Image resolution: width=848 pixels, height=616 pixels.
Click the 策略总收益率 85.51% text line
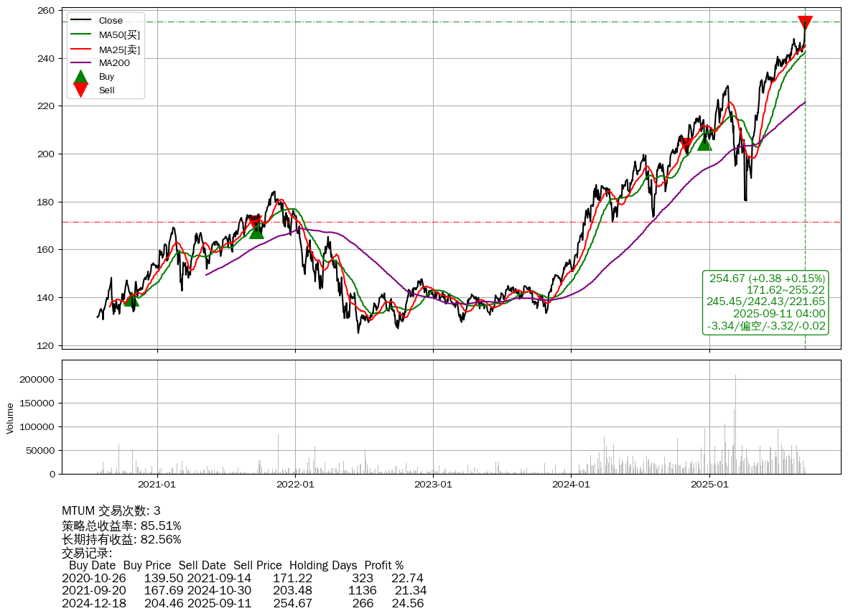point(121,526)
